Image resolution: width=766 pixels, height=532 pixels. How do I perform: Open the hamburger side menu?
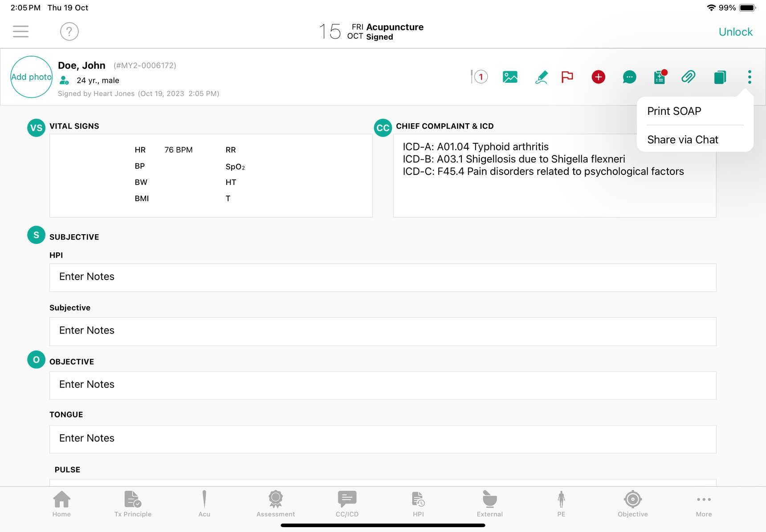(x=20, y=32)
